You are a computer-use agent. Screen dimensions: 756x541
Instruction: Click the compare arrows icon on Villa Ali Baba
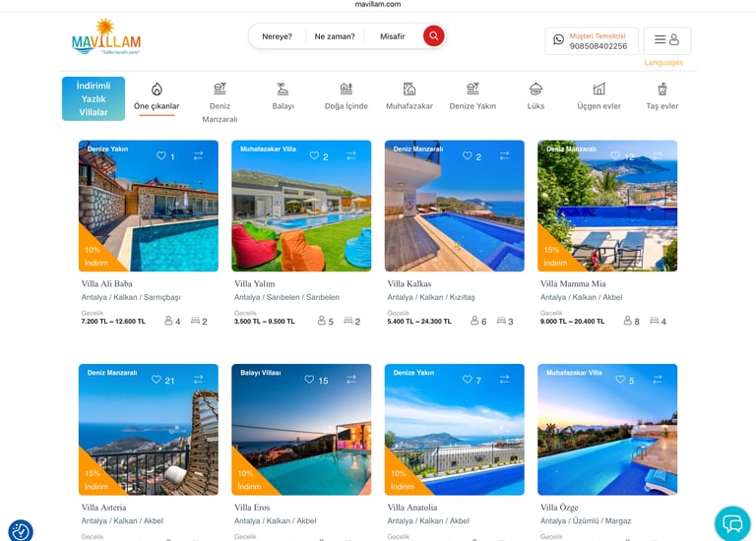(x=199, y=156)
